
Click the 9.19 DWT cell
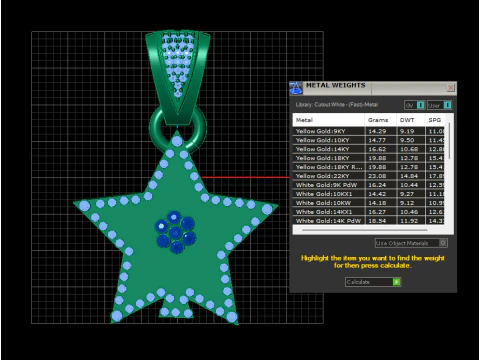tap(411, 131)
